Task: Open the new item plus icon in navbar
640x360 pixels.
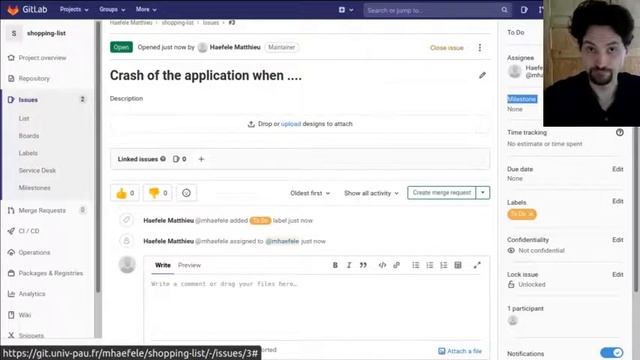Action: (x=342, y=10)
